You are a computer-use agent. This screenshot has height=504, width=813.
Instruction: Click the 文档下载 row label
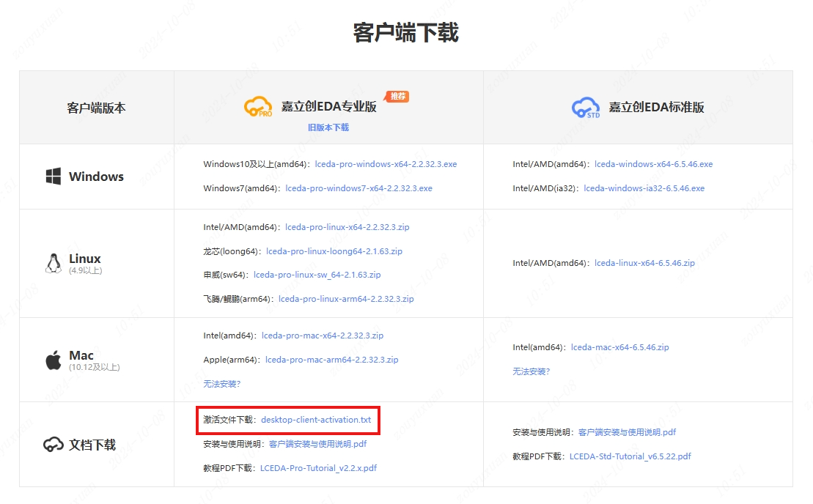click(92, 445)
